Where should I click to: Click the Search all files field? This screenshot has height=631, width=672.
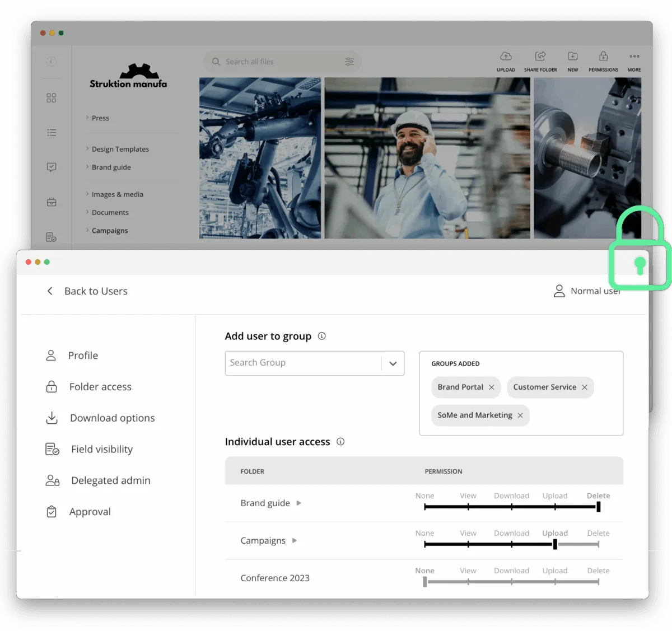point(283,62)
